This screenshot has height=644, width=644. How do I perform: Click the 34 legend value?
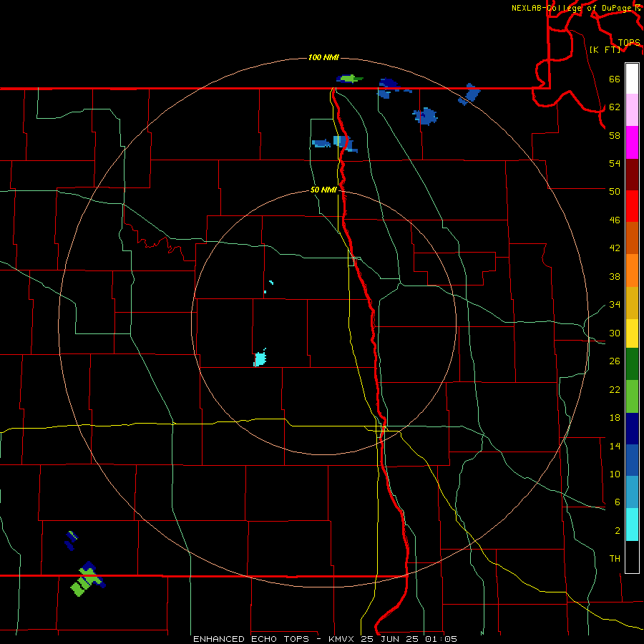click(x=615, y=305)
